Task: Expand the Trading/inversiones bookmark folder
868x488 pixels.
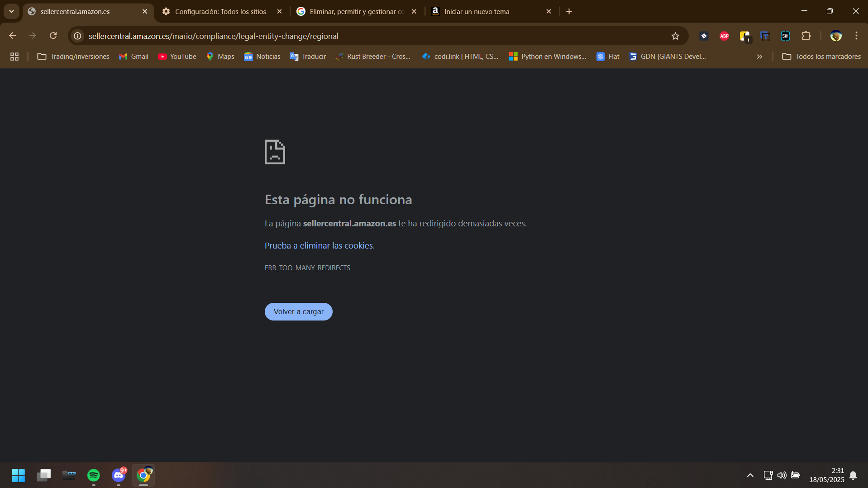Action: click(x=73, y=57)
